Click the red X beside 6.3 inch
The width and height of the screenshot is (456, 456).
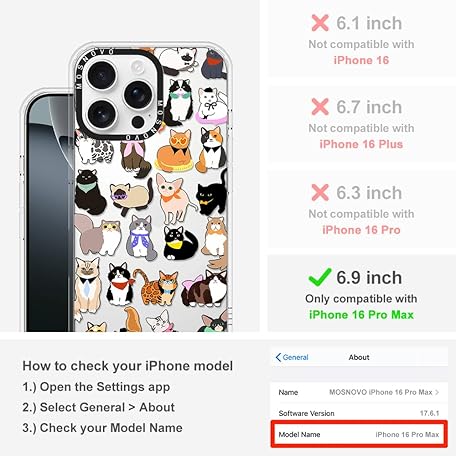(320, 192)
